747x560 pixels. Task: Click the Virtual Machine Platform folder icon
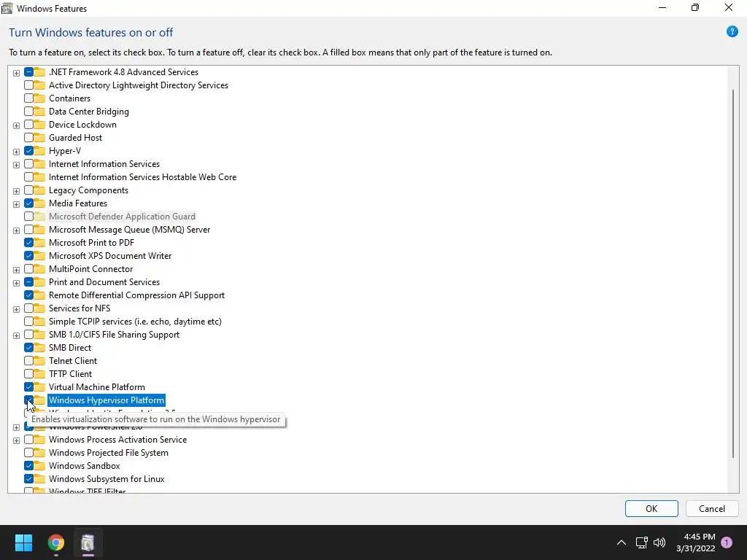coord(39,387)
